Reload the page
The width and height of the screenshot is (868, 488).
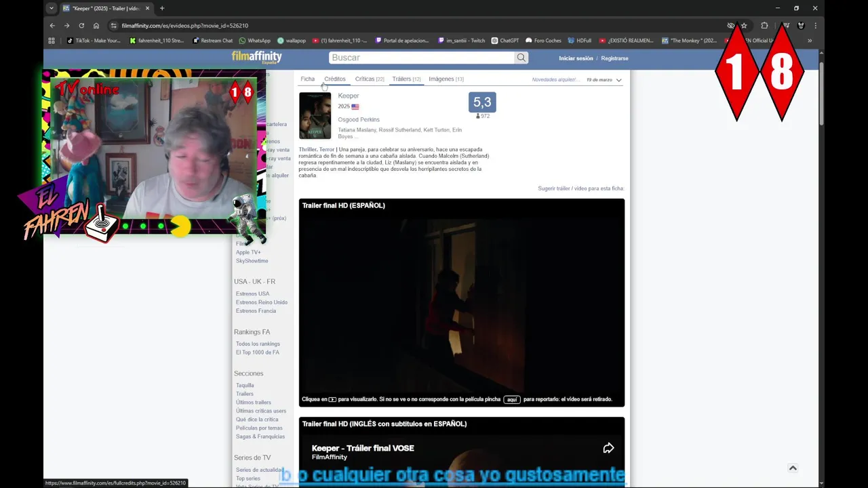click(81, 26)
